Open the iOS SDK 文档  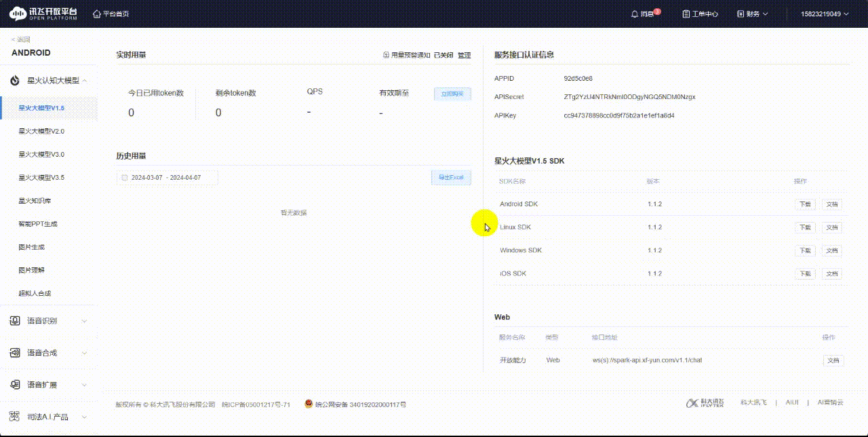pyautogui.click(x=832, y=273)
